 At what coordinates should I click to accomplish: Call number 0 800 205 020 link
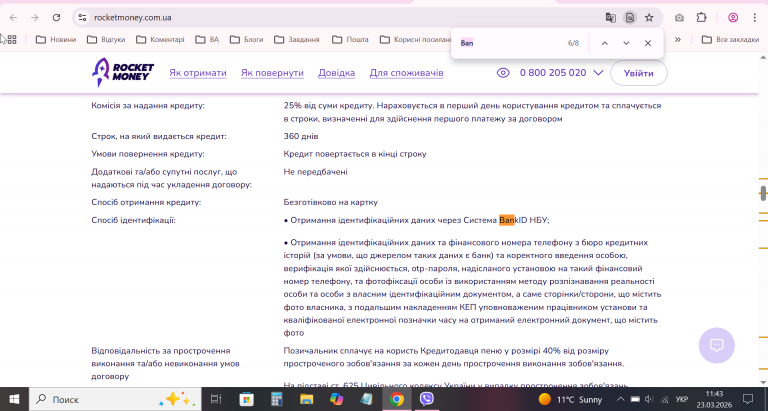(x=553, y=73)
